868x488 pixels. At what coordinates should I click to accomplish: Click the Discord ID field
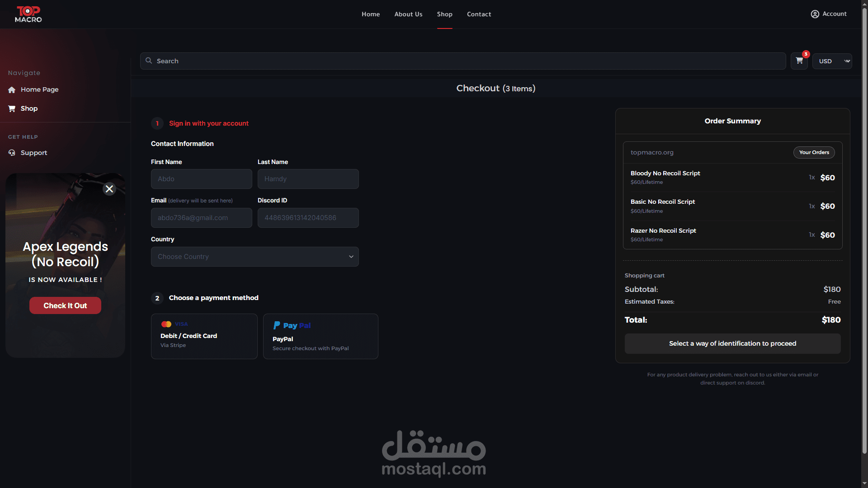click(x=308, y=218)
